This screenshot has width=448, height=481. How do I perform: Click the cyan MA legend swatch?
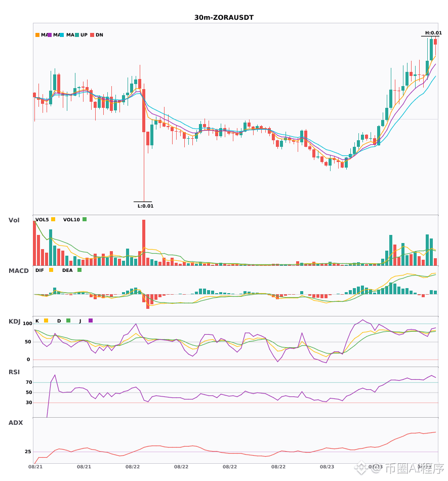[62, 35]
